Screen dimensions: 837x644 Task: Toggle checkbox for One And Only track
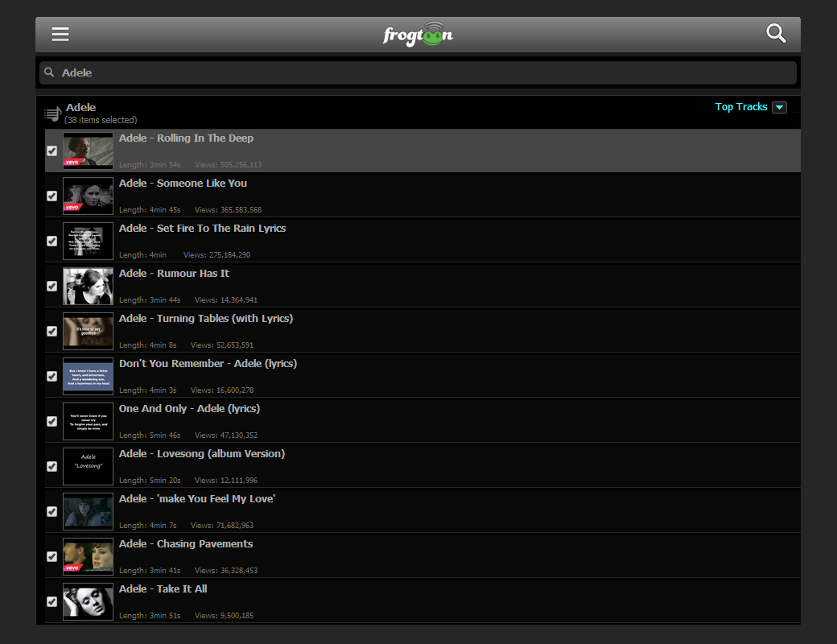tap(52, 421)
